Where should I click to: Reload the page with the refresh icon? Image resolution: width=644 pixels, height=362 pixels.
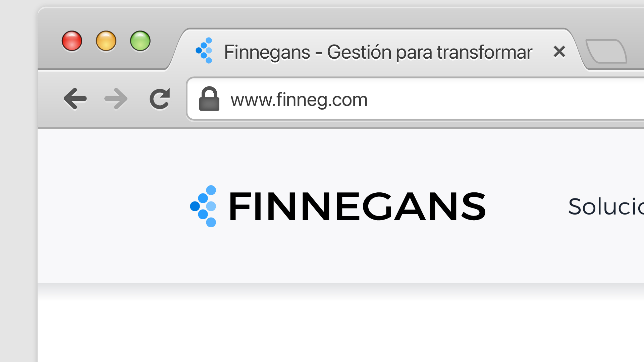point(160,99)
